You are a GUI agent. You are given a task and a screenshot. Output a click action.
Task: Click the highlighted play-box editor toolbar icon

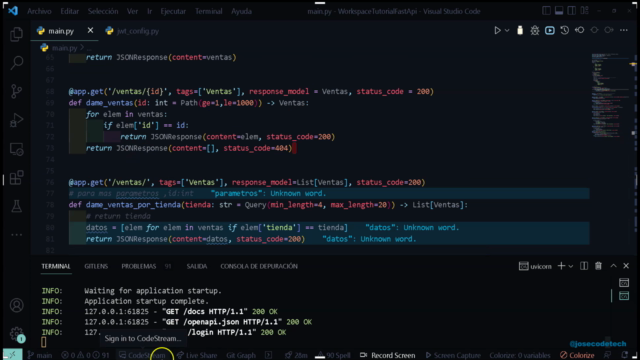550,30
